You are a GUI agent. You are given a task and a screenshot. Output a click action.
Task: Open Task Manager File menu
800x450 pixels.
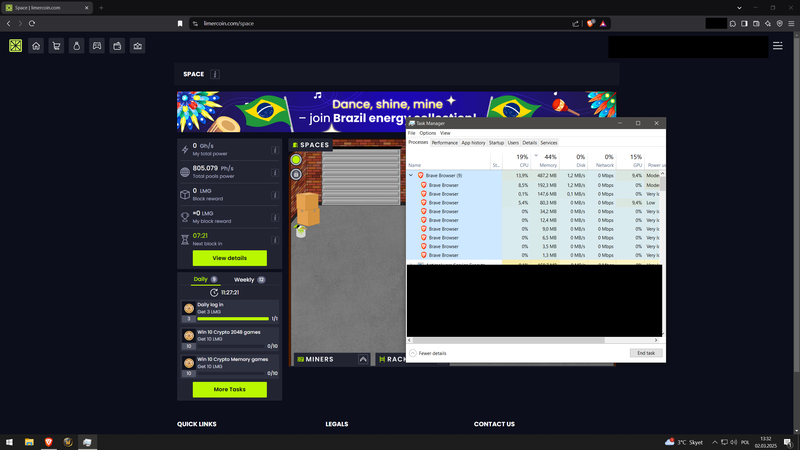click(412, 133)
